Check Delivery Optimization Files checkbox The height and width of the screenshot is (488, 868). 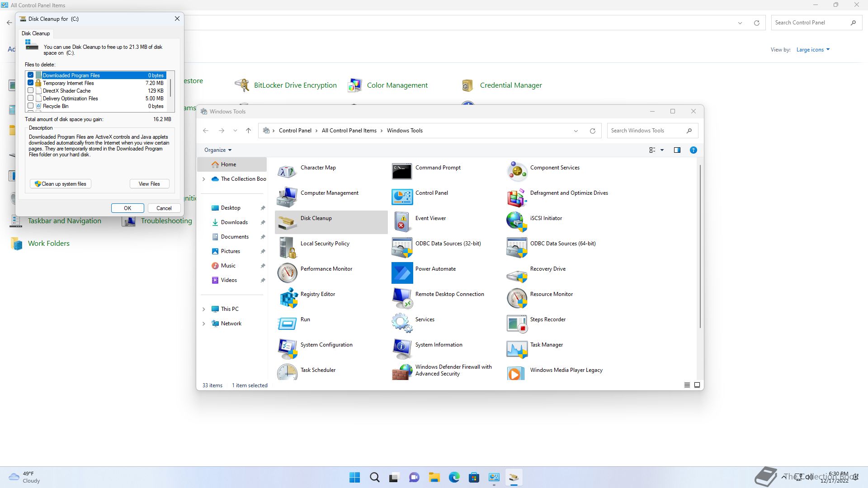[x=31, y=98]
